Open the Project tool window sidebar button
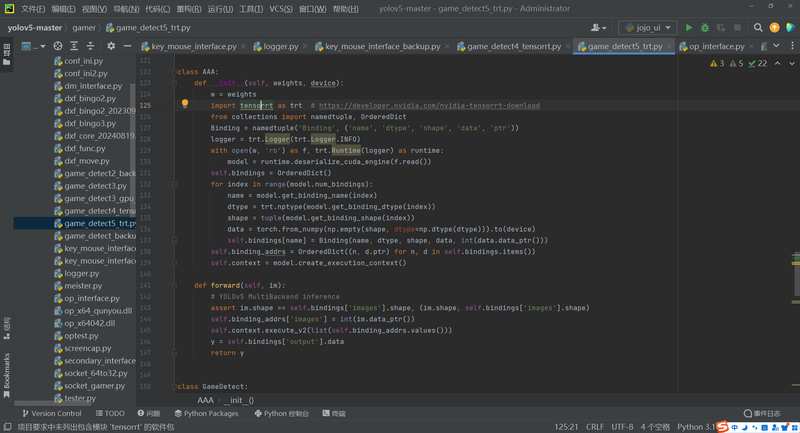 (7, 54)
